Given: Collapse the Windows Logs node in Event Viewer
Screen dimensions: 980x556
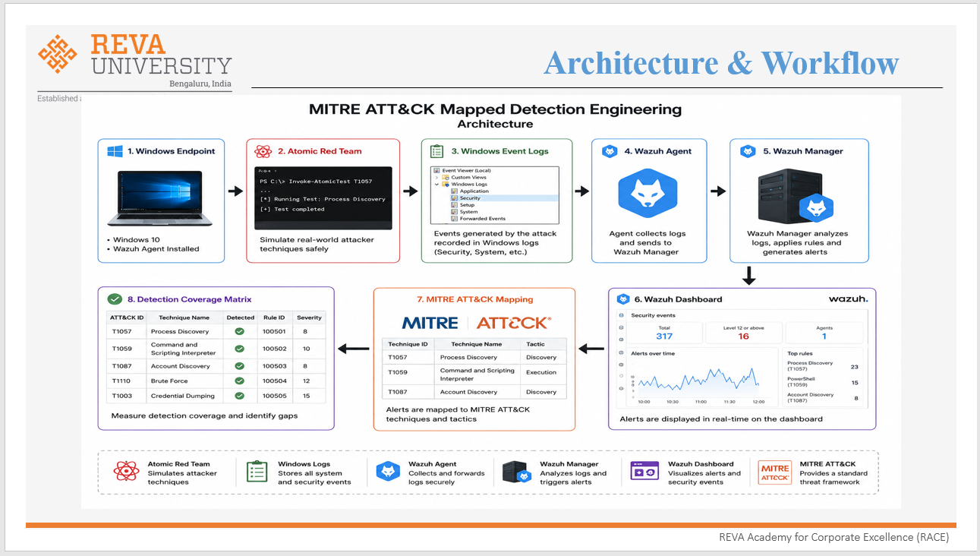Looking at the screenshot, I should tap(436, 185).
